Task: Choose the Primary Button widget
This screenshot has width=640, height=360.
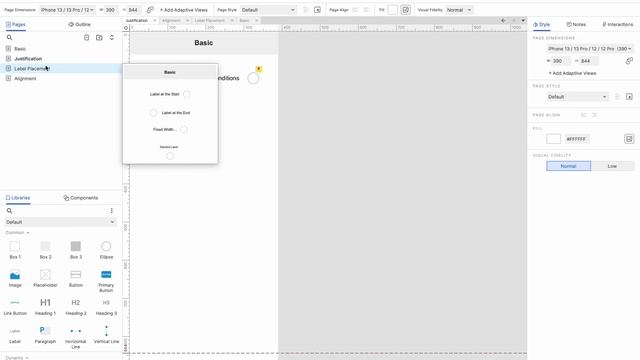Action: pos(106,281)
